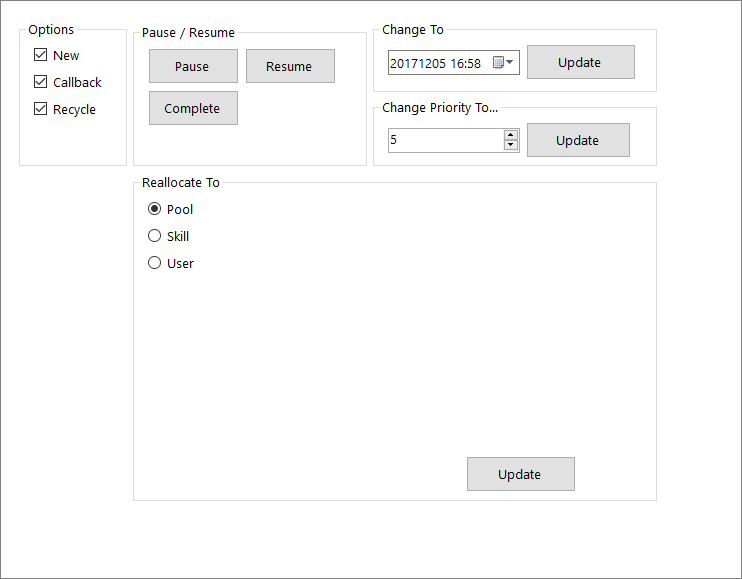Increase priority with spinner up arrow

click(511, 135)
